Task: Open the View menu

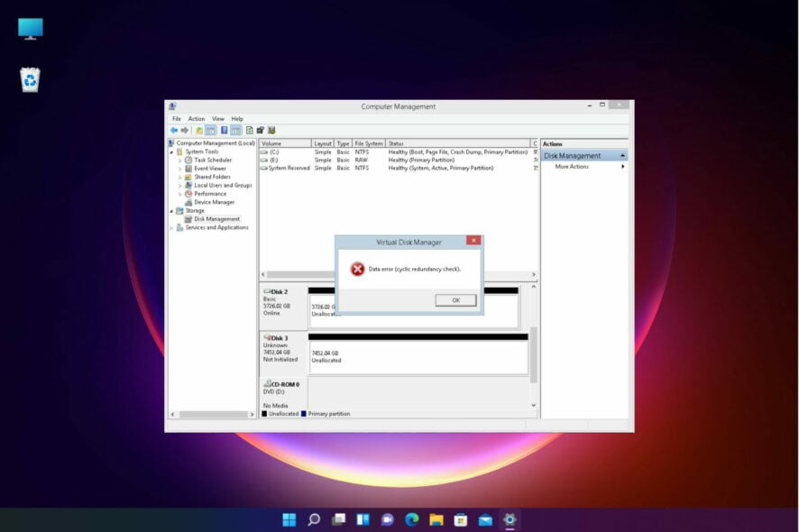Action: (217, 118)
